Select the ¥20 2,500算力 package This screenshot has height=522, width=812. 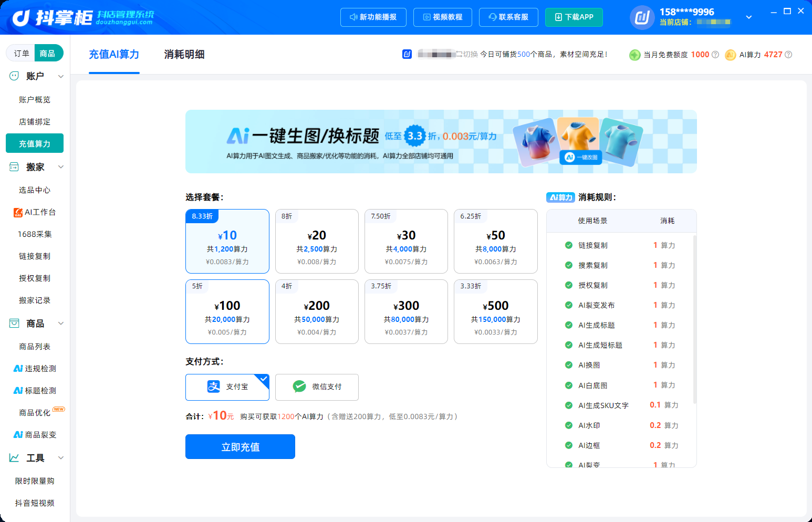[x=317, y=242]
